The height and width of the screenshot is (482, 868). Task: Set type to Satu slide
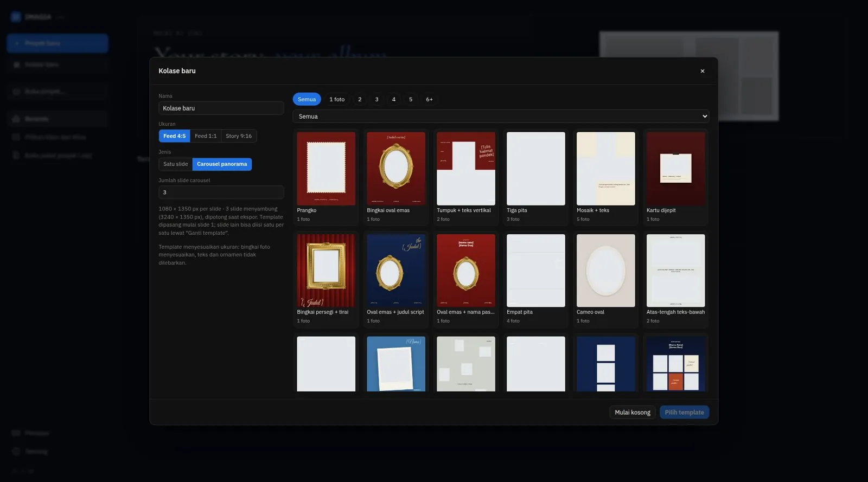(175, 164)
